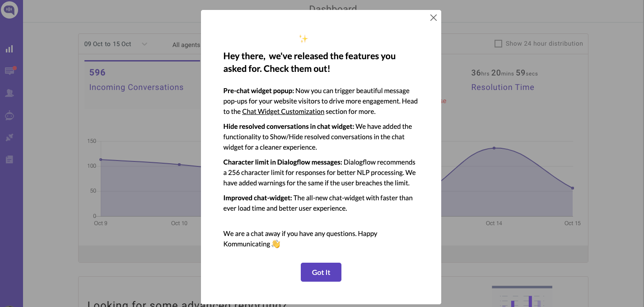Click the Oct 15 chart data point
This screenshot has height=307, width=644.
click(573, 188)
